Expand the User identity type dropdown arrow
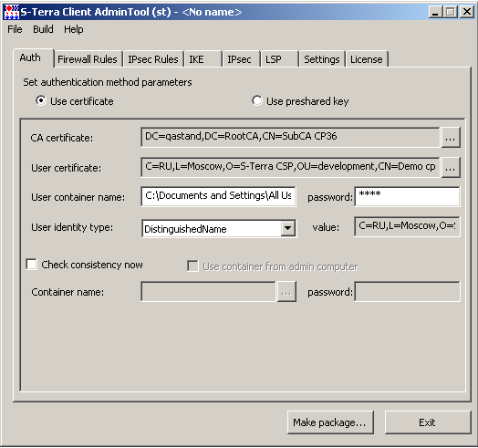The height and width of the screenshot is (448, 478). tap(287, 228)
